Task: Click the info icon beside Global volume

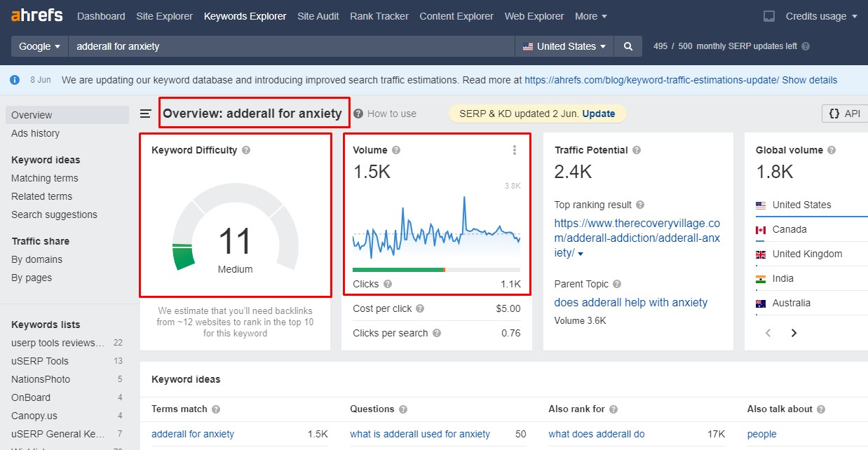Action: click(831, 150)
